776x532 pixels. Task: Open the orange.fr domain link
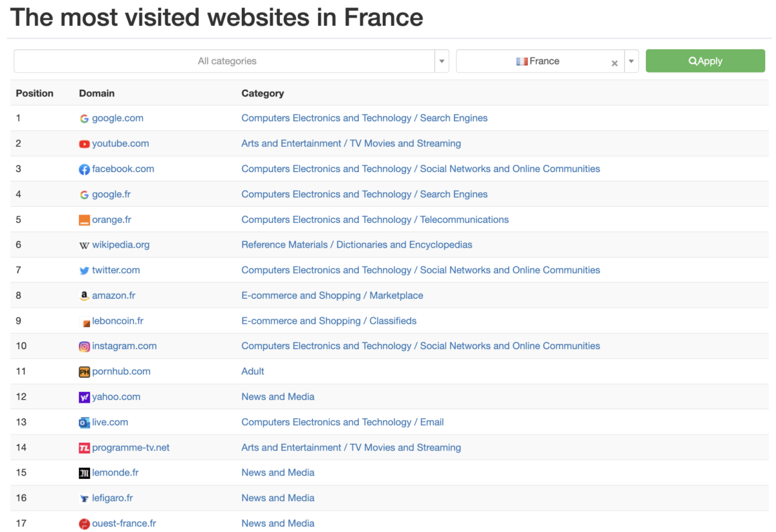coord(111,219)
